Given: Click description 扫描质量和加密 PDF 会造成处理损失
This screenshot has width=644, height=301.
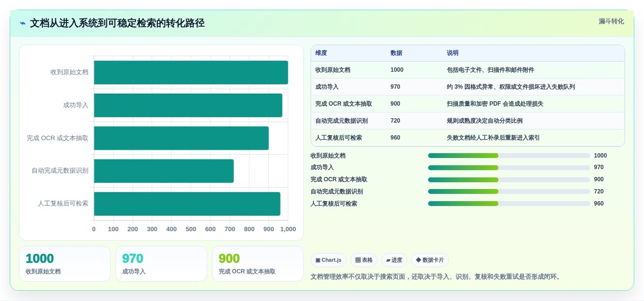Looking at the screenshot, I should tap(495, 104).
